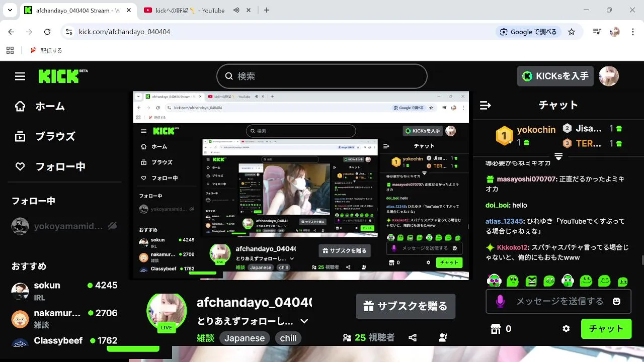Open the emoji picker in message box
Image resolution: width=644 pixels, height=362 pixels.
[616, 301]
